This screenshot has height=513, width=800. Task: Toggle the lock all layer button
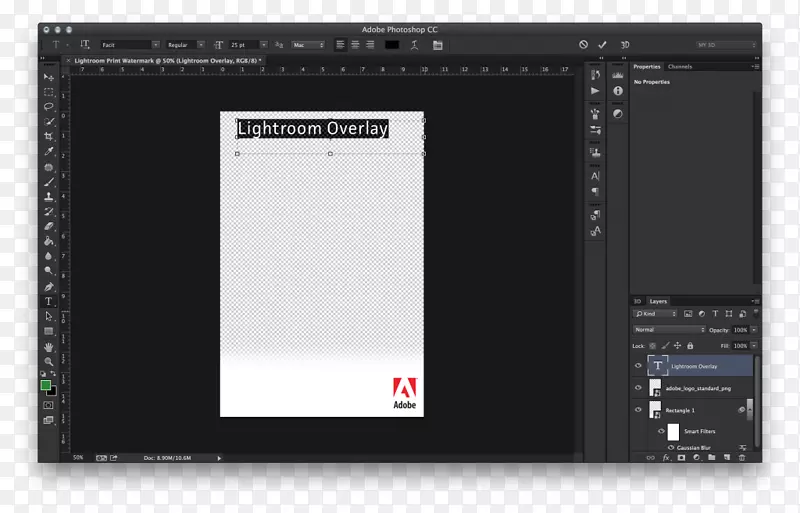[x=690, y=346]
